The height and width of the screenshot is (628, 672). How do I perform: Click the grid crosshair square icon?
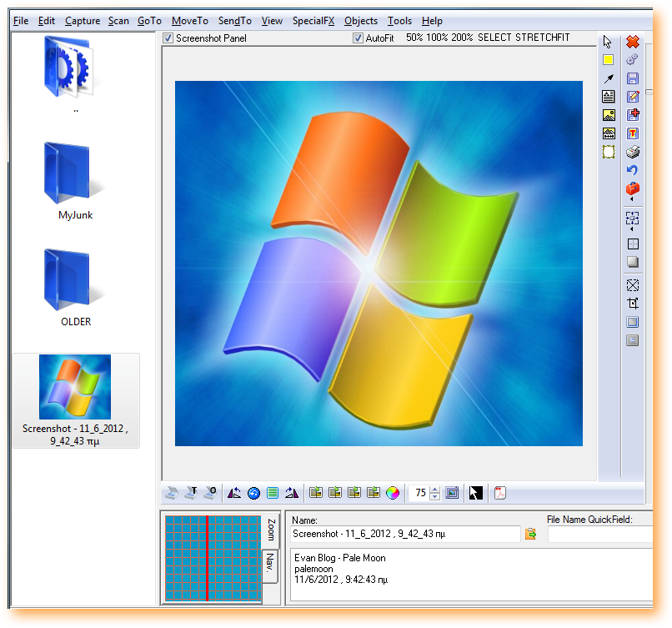coord(633,244)
